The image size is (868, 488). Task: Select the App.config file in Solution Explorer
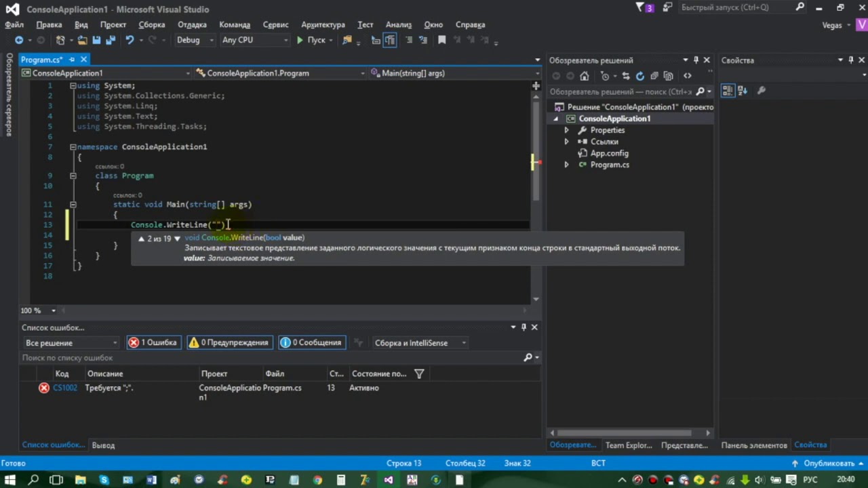pos(609,153)
